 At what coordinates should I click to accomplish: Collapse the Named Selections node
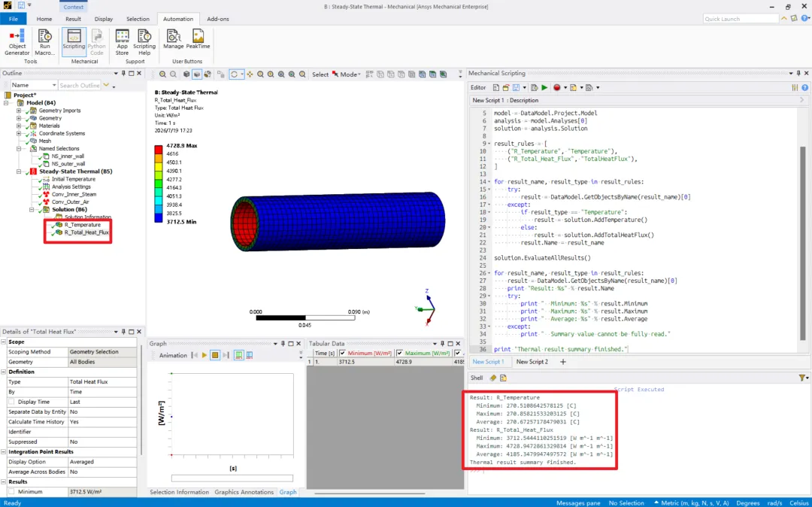(x=19, y=149)
